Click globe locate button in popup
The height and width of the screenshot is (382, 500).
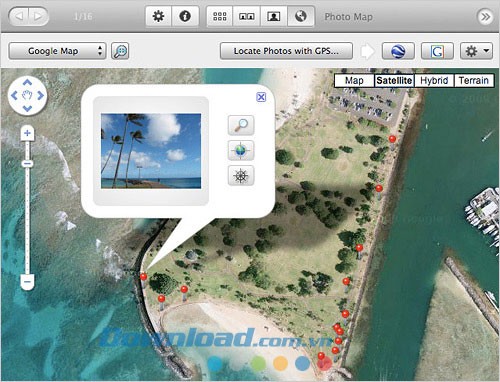pos(241,150)
